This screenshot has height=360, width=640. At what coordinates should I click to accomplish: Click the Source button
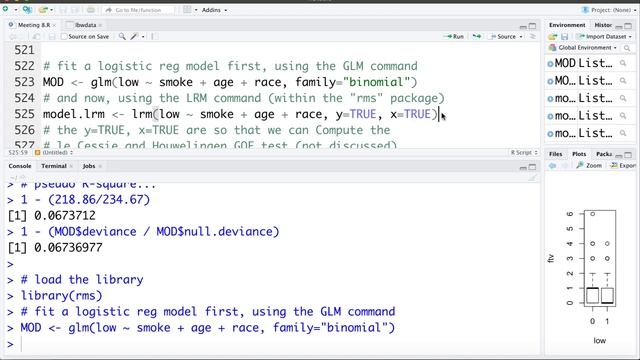pyautogui.click(x=502, y=37)
